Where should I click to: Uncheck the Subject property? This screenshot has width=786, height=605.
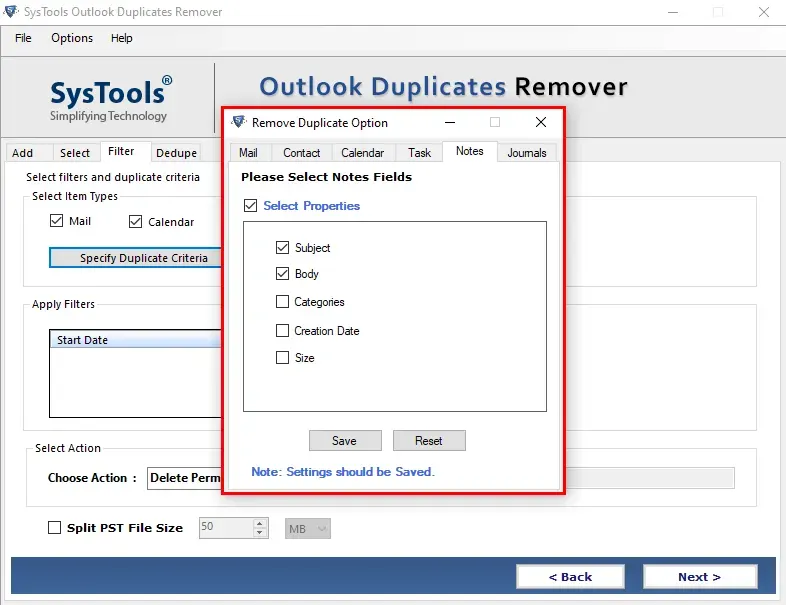[282, 247]
